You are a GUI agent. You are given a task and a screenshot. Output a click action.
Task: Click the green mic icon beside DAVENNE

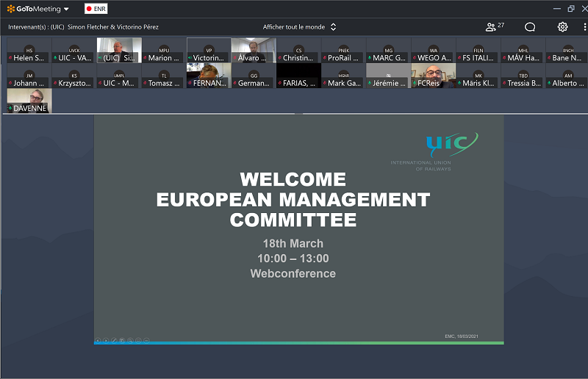[x=10, y=109]
